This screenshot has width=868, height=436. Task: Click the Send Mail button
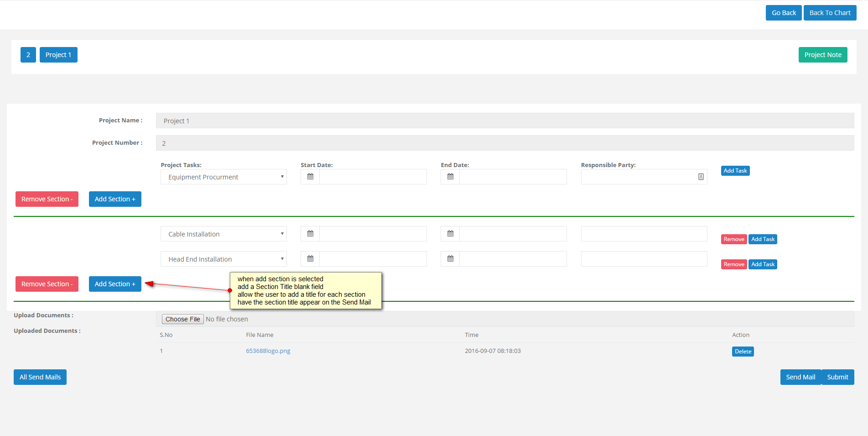[x=800, y=377]
